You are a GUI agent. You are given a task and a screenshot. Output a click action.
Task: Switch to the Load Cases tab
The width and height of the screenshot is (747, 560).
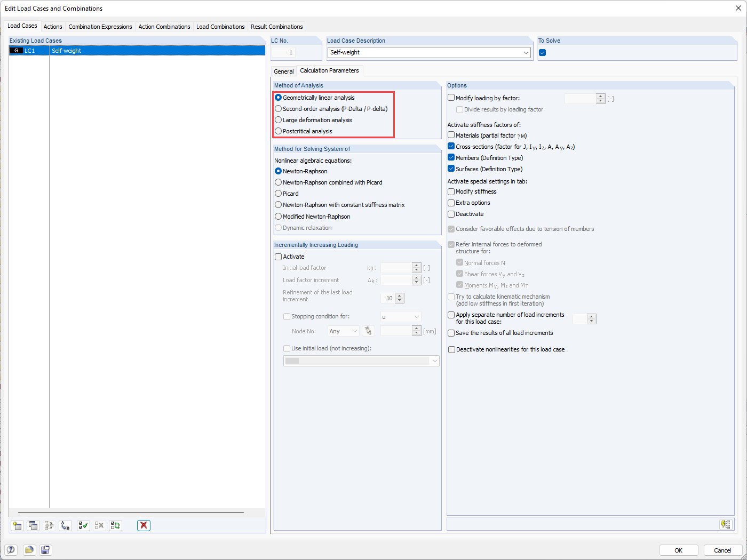click(22, 26)
